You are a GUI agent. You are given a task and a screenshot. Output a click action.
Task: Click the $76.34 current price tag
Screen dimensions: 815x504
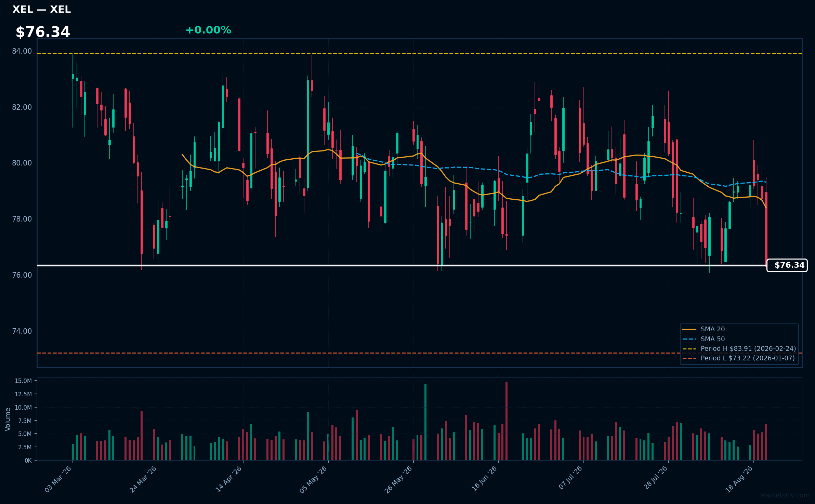click(x=787, y=265)
